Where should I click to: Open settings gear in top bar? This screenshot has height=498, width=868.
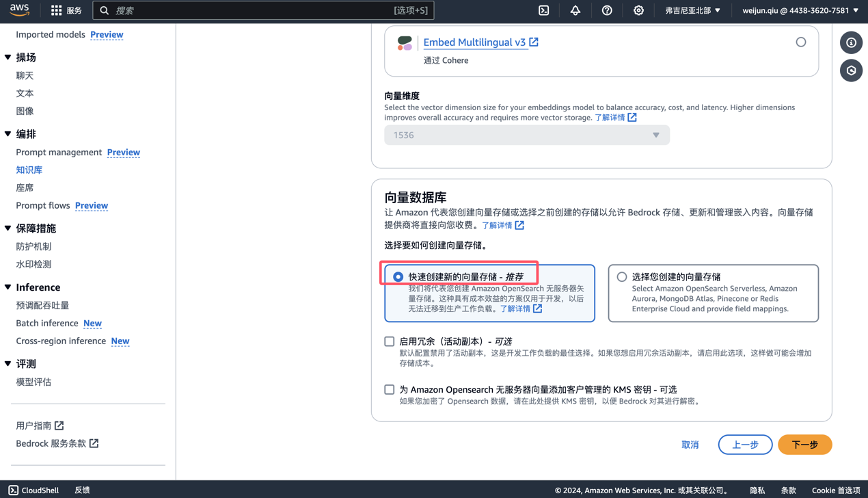[638, 10]
